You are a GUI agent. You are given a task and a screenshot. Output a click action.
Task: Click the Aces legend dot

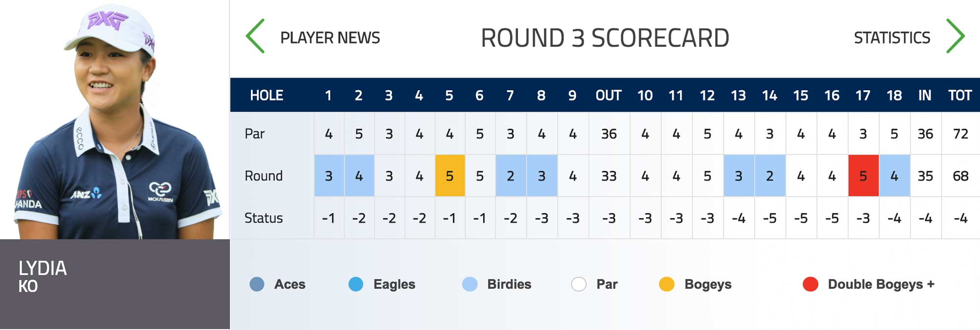257,284
